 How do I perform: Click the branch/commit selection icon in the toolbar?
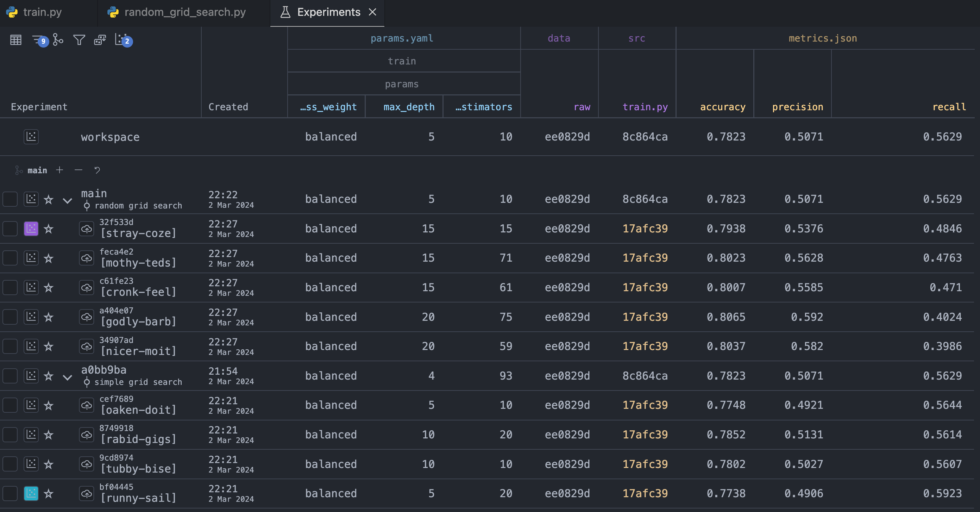coord(58,39)
